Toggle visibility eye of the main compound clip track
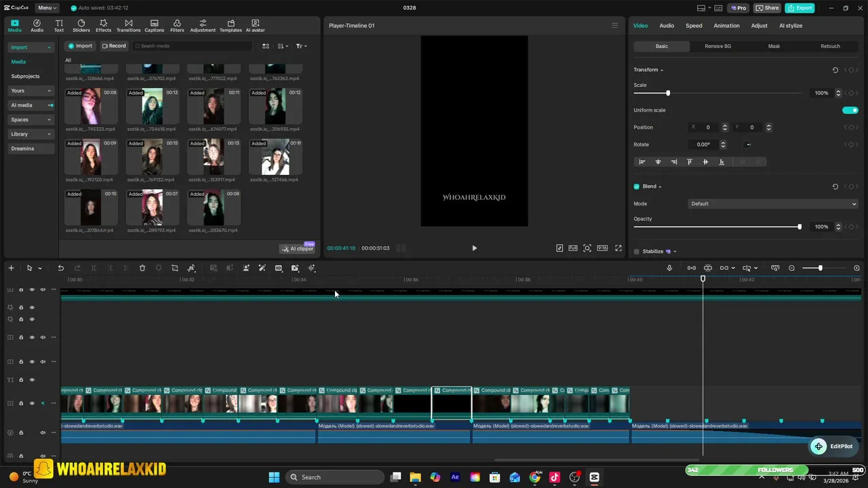Screen dimensions: 868x488 click(32, 403)
